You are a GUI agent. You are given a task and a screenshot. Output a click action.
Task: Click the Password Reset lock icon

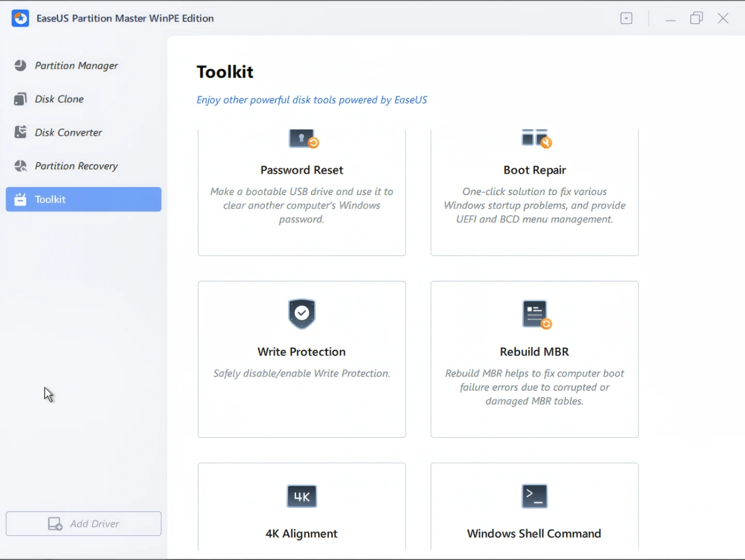tap(303, 139)
